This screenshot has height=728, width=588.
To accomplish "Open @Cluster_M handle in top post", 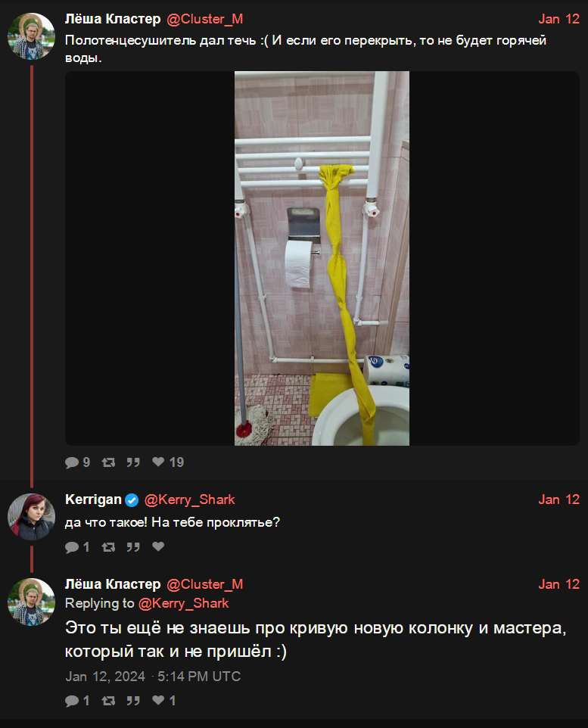I will pos(205,19).
